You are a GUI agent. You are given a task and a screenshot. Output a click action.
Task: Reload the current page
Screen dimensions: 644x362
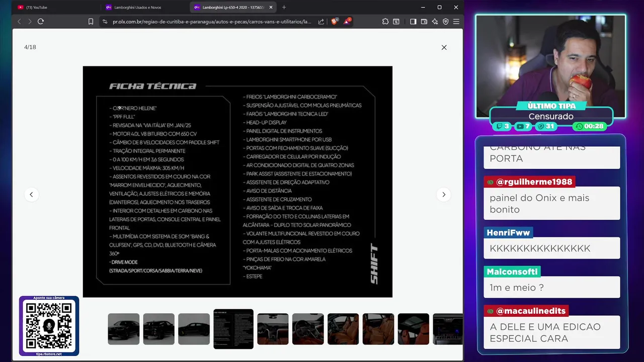coord(41,22)
